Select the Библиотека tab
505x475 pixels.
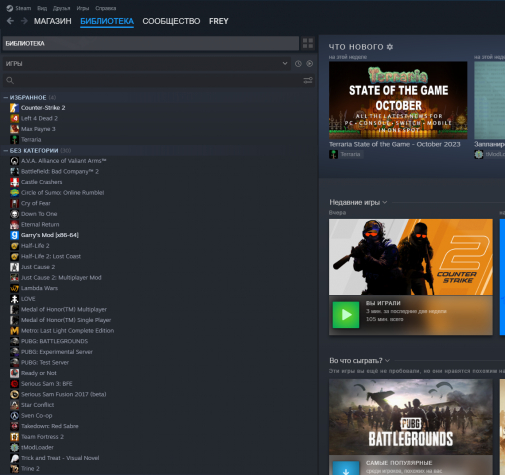click(107, 21)
